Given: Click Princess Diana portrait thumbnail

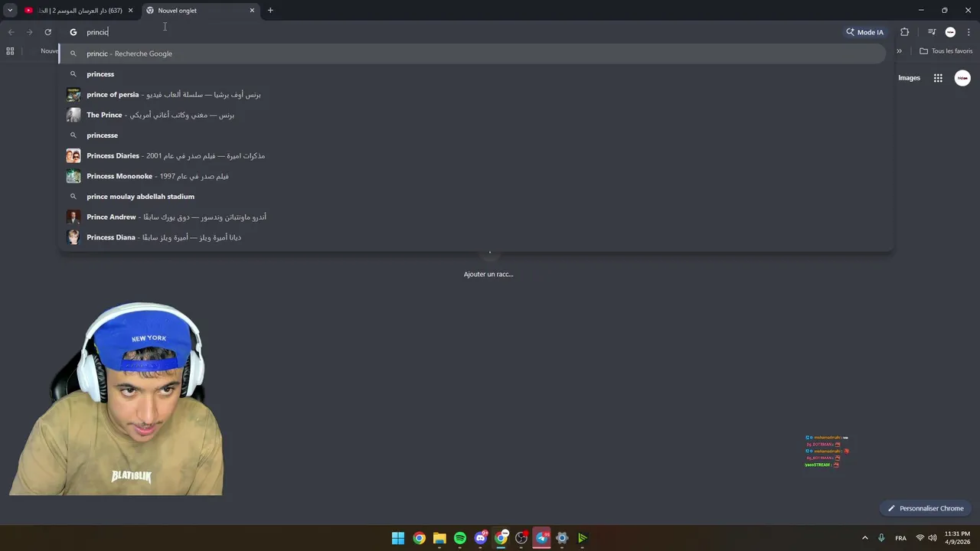Looking at the screenshot, I should pyautogui.click(x=73, y=237).
